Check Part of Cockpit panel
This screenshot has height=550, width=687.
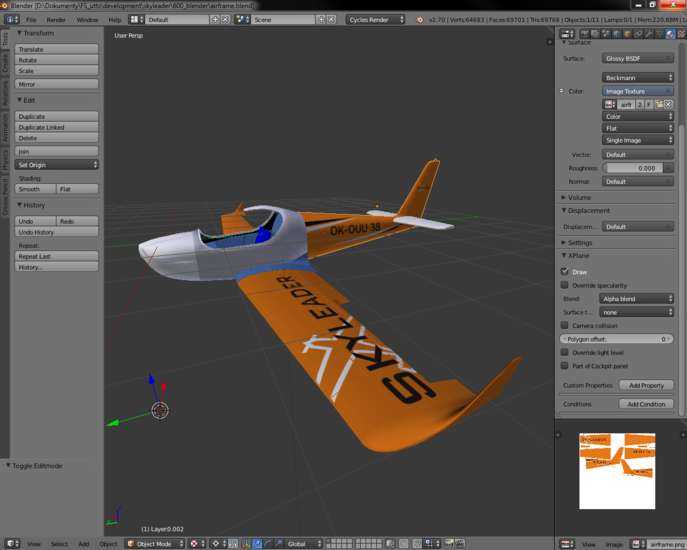pyautogui.click(x=565, y=365)
